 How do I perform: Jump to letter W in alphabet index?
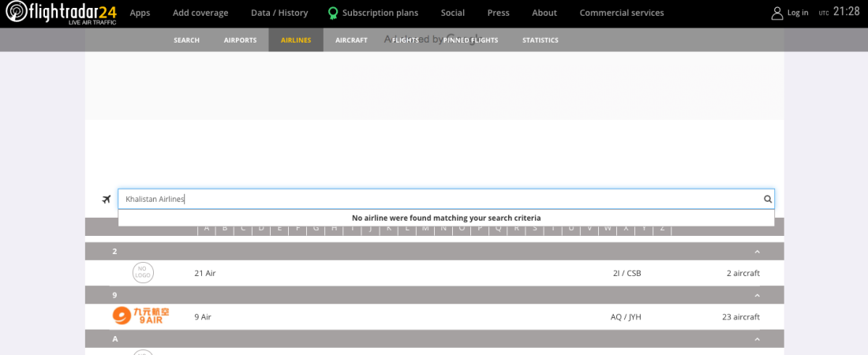point(608,228)
